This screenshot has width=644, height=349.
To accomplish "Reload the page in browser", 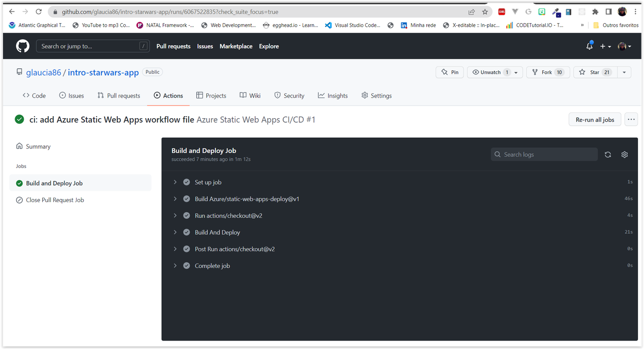I will pos(39,12).
